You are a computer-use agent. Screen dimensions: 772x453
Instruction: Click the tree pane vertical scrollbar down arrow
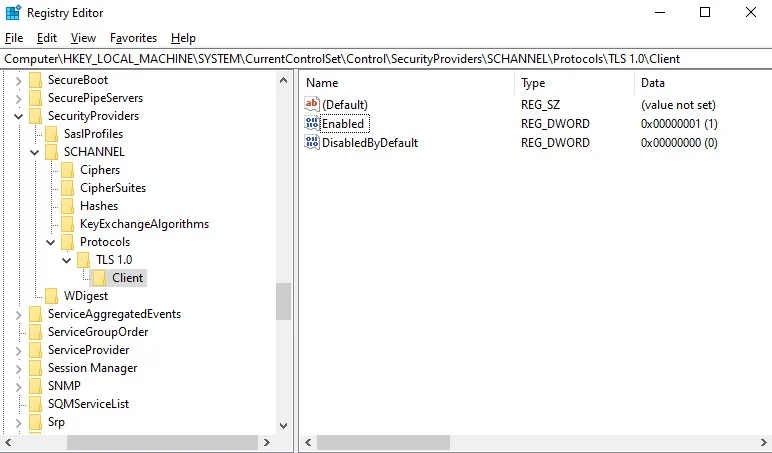283,425
